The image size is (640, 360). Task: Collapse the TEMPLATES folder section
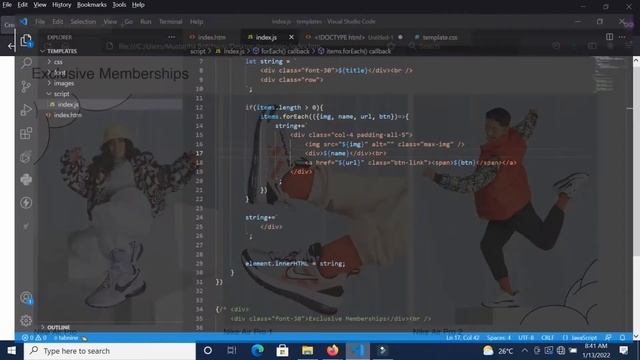tap(61, 51)
